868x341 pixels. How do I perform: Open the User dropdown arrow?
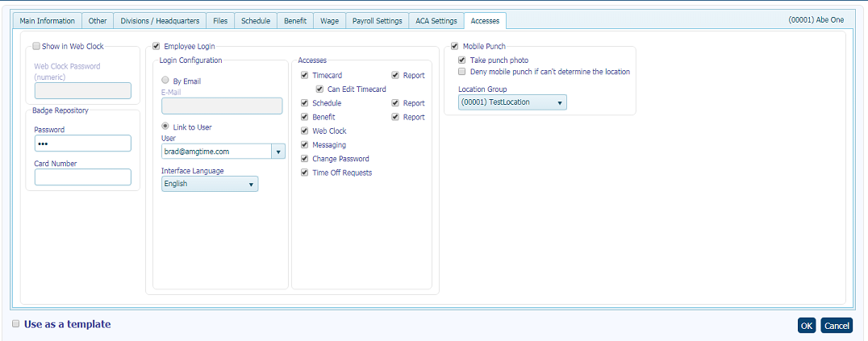click(x=278, y=151)
